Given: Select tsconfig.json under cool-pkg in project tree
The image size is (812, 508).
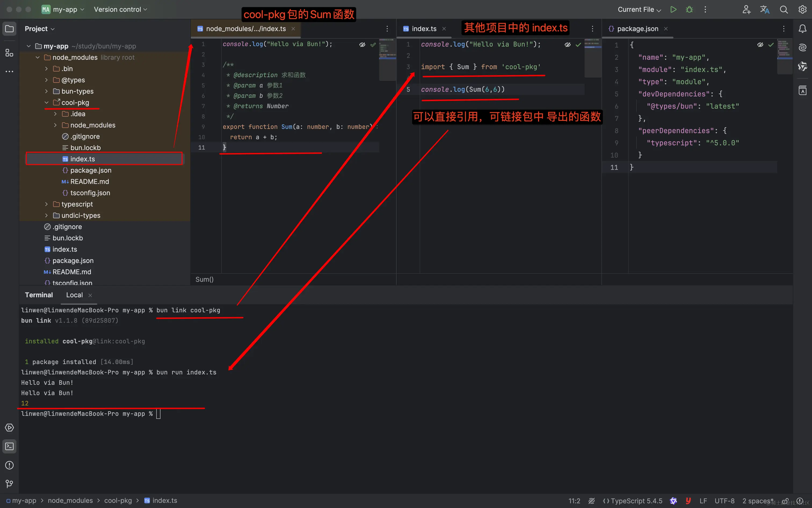Looking at the screenshot, I should click(90, 193).
